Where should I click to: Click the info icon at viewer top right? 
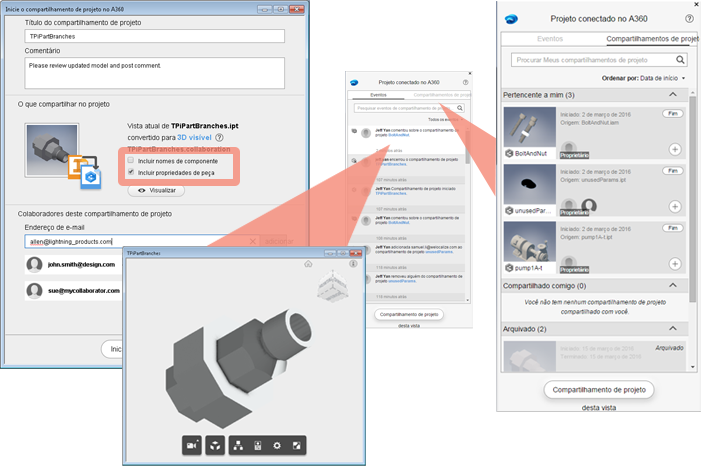click(x=353, y=264)
